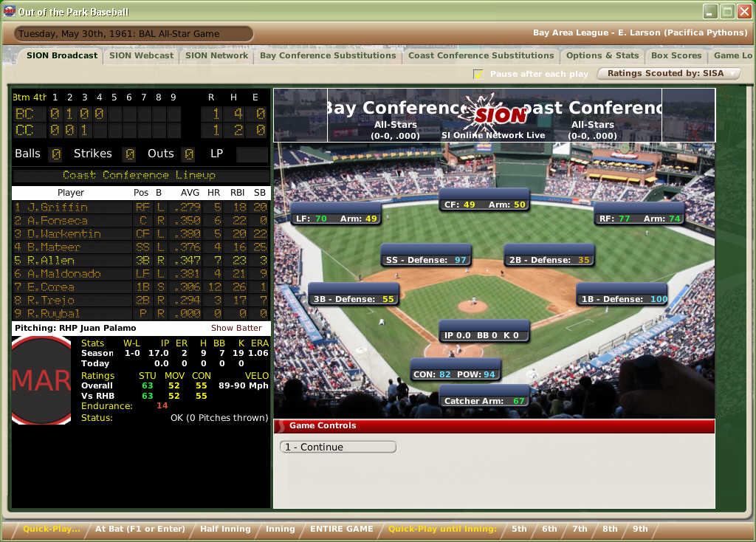Click the Bay Conference All-Stars header

(396, 116)
